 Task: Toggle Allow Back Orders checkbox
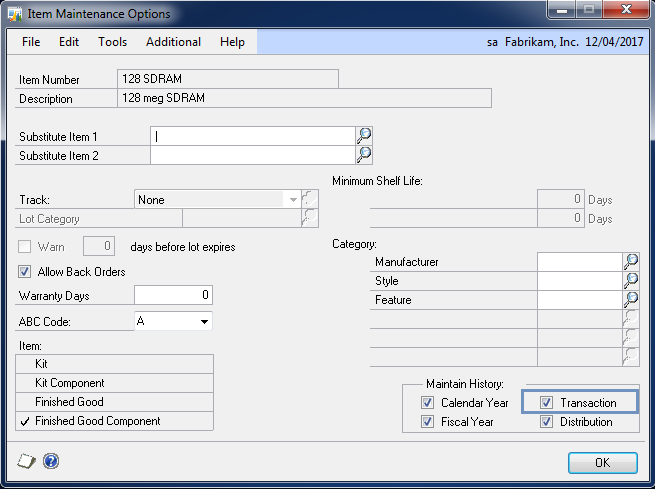pyautogui.click(x=25, y=272)
